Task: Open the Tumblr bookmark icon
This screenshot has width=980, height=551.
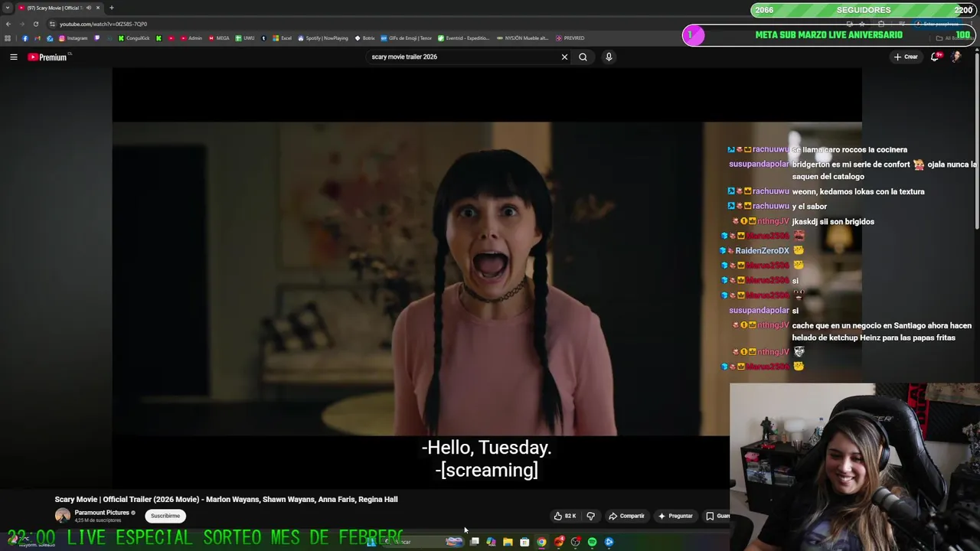Action: pos(263,38)
